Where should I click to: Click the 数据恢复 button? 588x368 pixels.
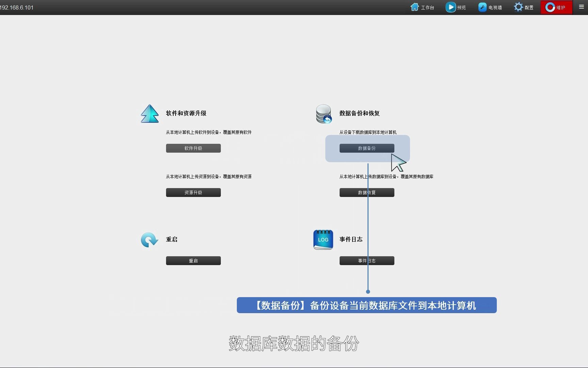pos(366,192)
